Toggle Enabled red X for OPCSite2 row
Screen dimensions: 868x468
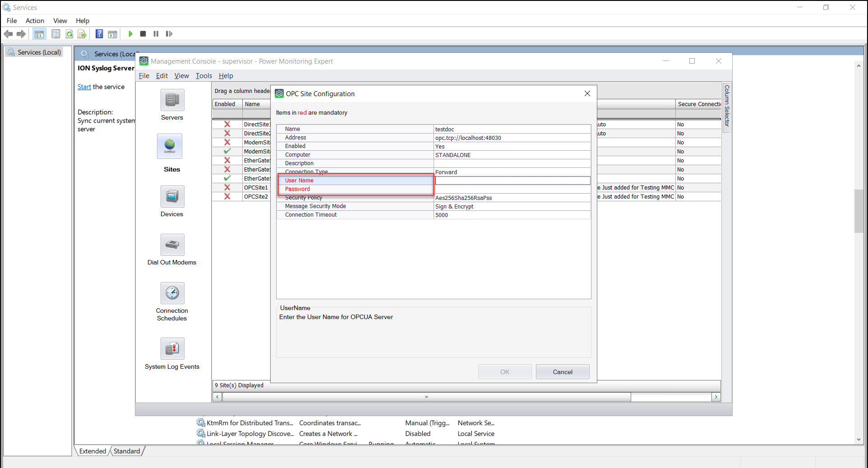point(227,196)
